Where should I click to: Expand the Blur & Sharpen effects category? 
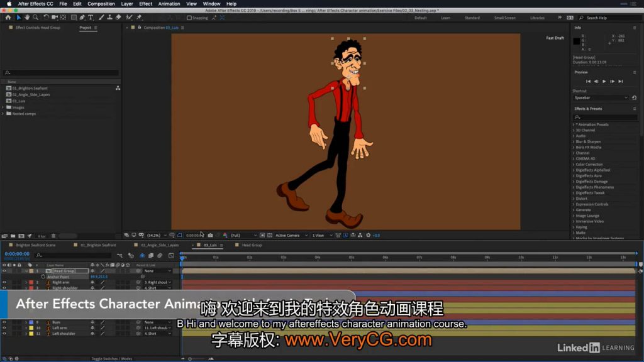574,141
